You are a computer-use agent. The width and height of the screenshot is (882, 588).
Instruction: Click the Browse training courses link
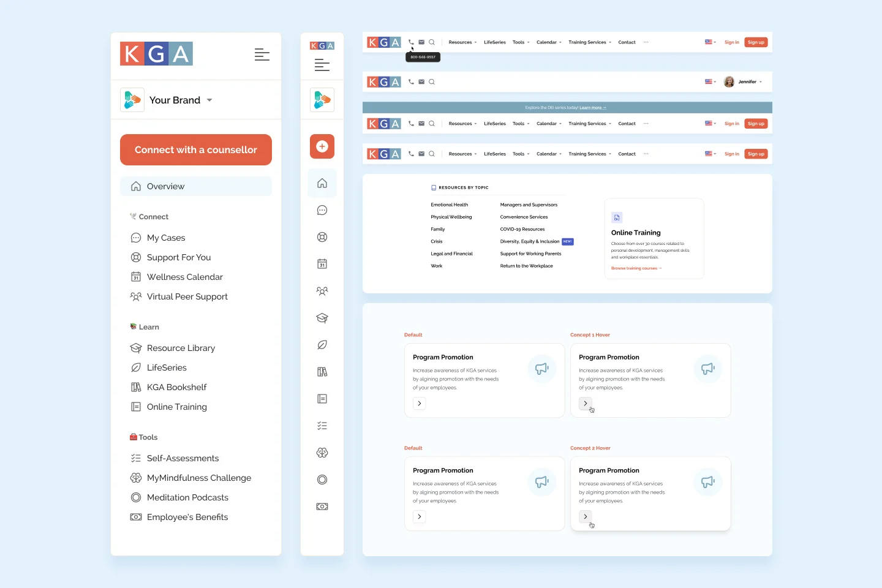636,268
